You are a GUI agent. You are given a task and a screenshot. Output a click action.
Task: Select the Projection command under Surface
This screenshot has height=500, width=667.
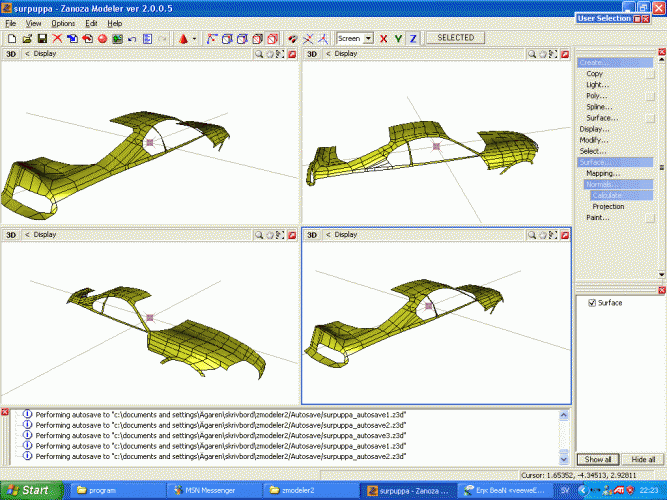pyautogui.click(x=608, y=206)
